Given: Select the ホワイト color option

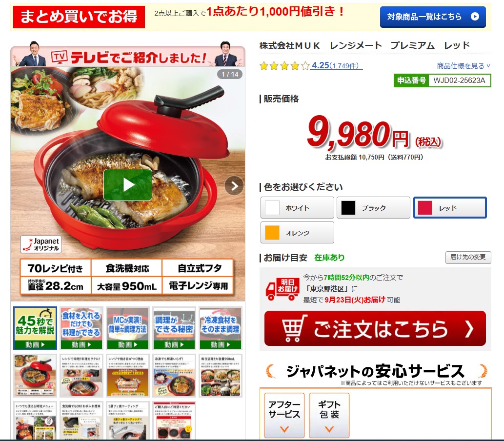Looking at the screenshot, I should click(x=297, y=208).
